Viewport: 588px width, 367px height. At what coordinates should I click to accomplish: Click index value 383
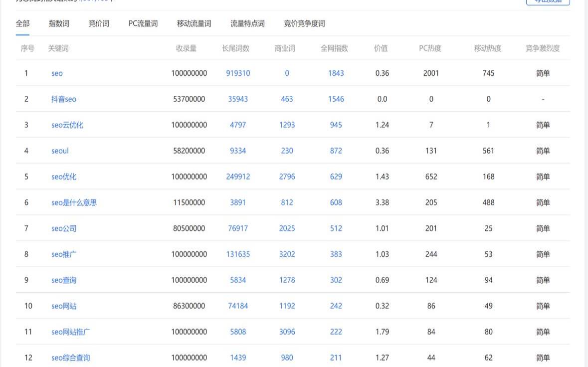tap(336, 254)
